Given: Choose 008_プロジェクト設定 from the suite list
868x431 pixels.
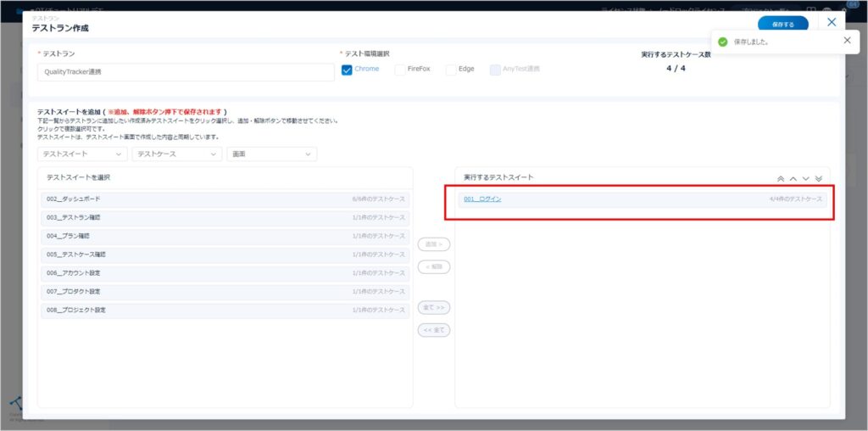Looking at the screenshot, I should (225, 310).
